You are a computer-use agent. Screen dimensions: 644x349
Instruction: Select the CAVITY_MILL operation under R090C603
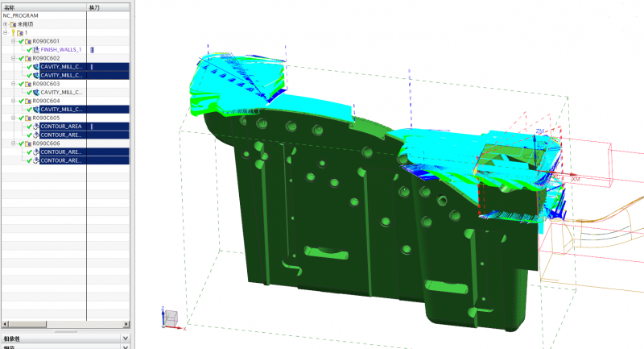pyautogui.click(x=61, y=93)
